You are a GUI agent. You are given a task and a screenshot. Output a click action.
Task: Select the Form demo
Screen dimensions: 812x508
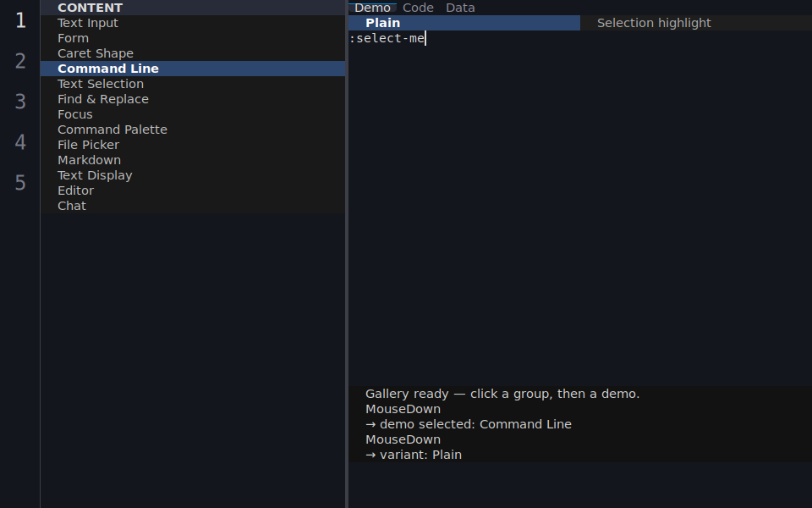click(193, 38)
